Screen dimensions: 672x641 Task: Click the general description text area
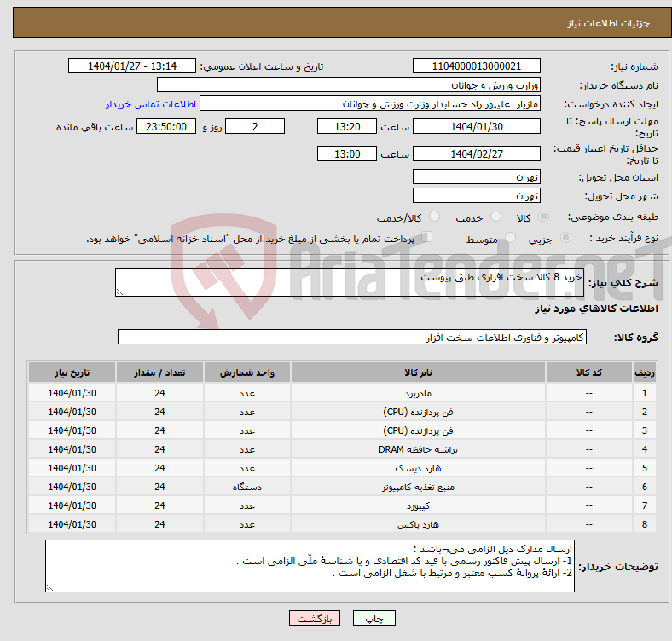350,282
